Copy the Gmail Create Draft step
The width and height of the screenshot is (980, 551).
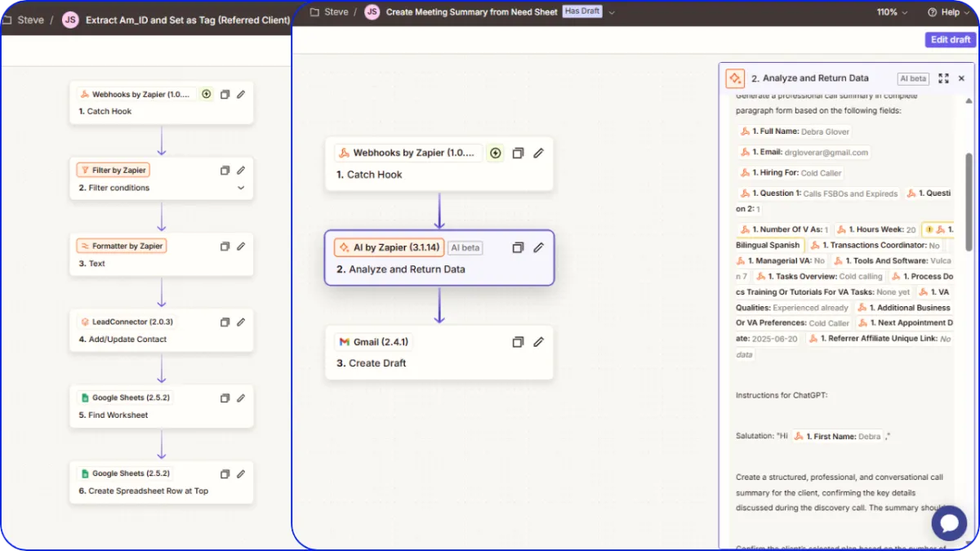point(518,342)
